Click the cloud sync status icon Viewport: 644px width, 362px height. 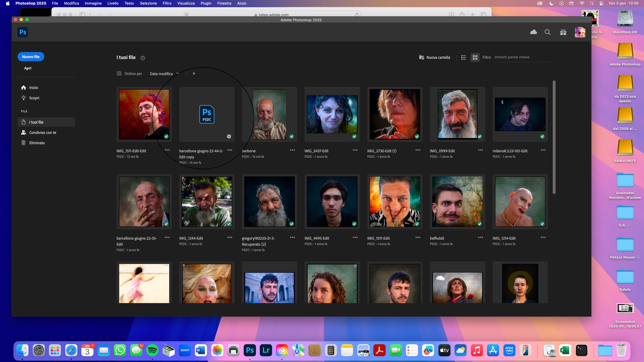[x=533, y=32]
